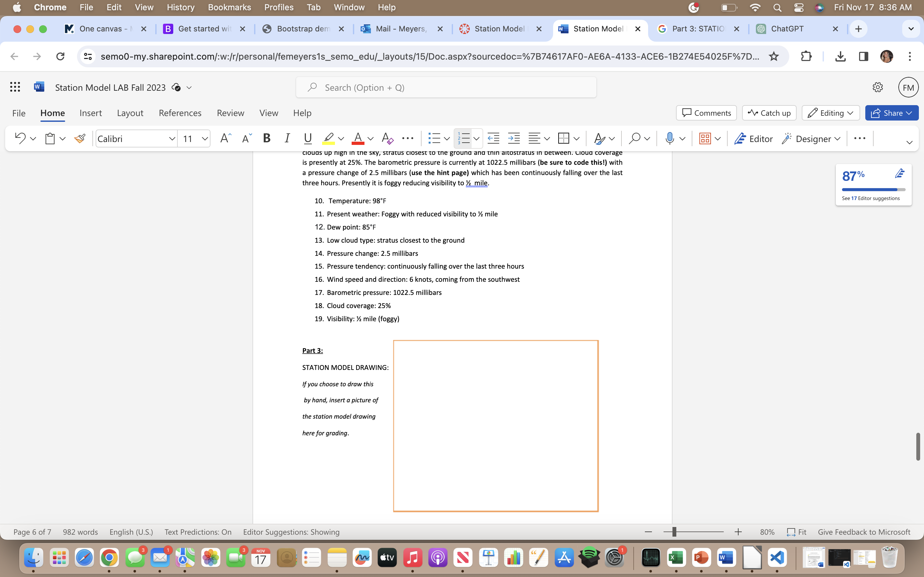Open the Editing mode dropdown

830,113
